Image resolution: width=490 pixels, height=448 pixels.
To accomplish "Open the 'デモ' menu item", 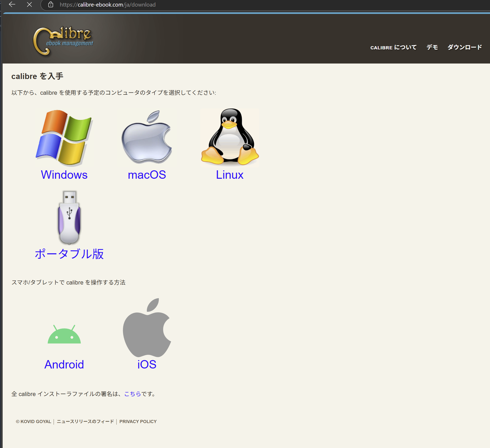I will (x=432, y=48).
